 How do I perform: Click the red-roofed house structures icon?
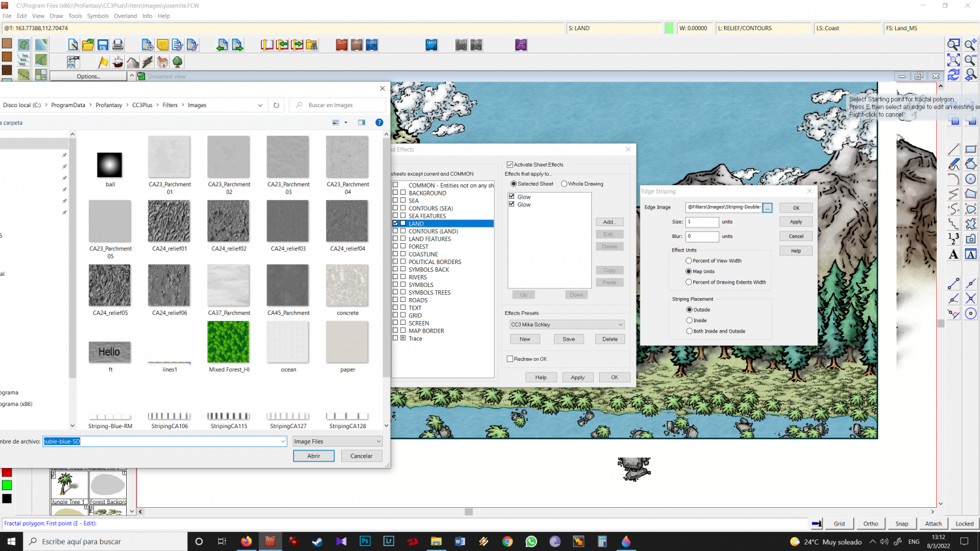click(x=163, y=61)
